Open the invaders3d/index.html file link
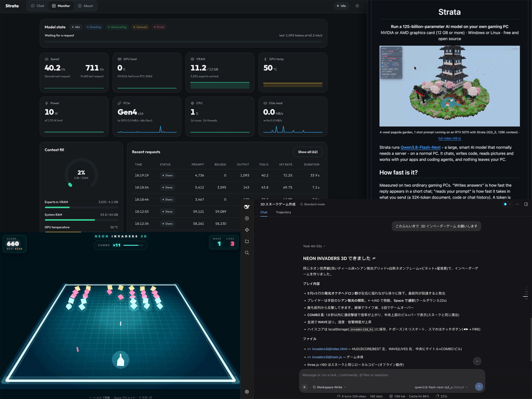 pos(329,349)
